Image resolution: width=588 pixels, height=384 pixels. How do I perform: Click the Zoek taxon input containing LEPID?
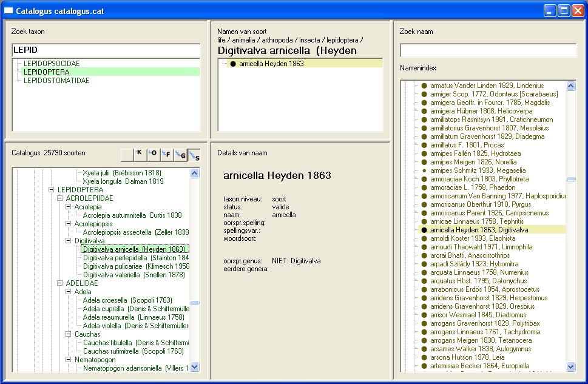coord(106,50)
